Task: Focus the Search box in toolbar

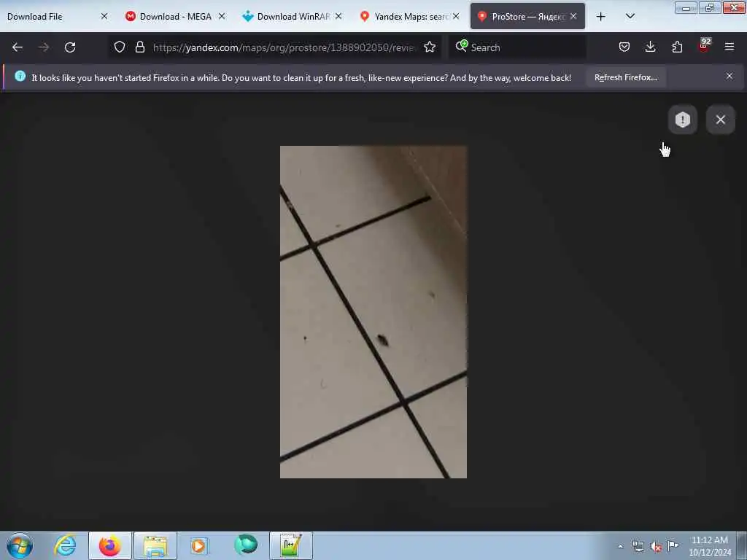Action: [x=519, y=47]
